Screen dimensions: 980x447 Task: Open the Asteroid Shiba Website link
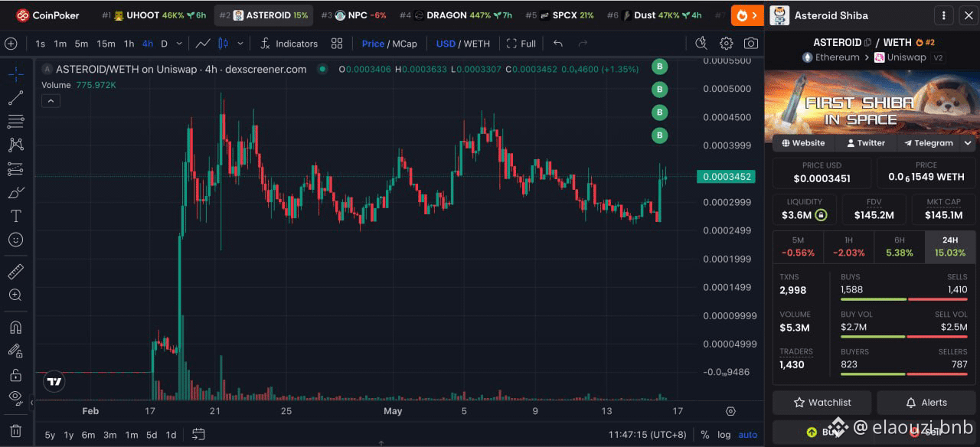(x=803, y=143)
